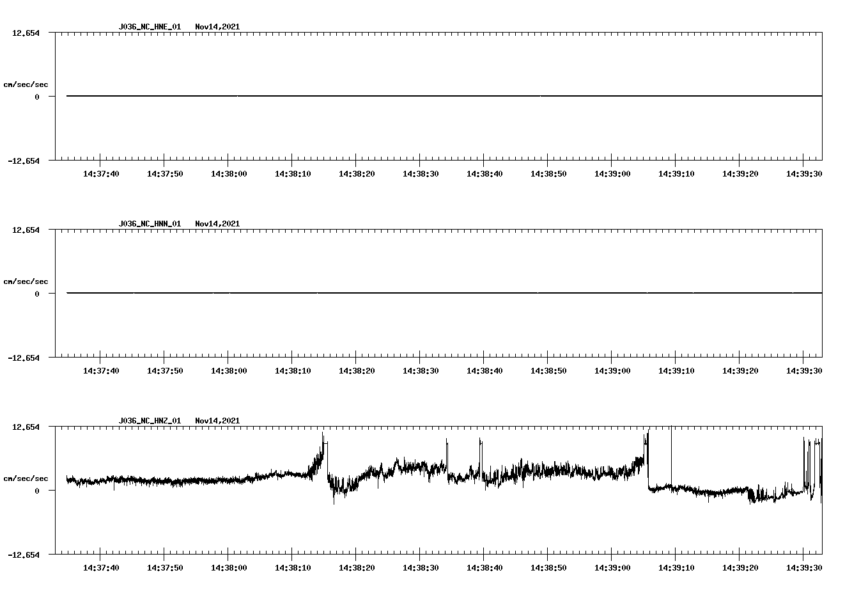The height and width of the screenshot is (591, 868).
Task: Click the 14:38:30 time label under HNN plot
Action: click(x=421, y=371)
